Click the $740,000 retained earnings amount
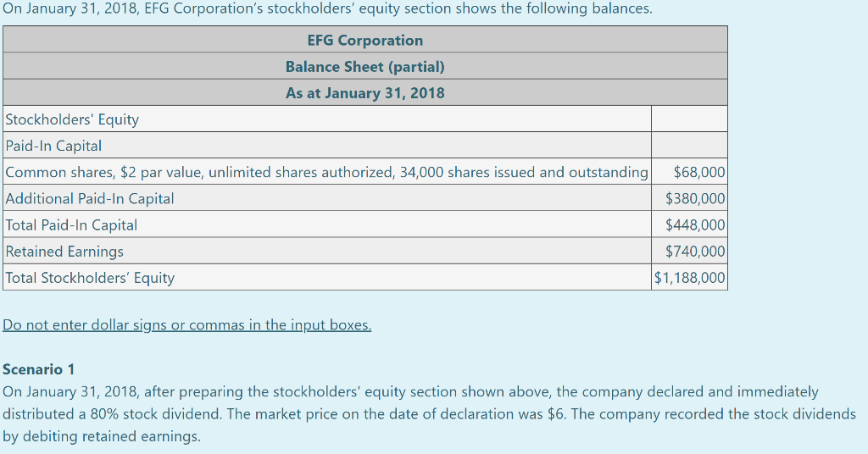The height and width of the screenshot is (454, 868). pos(695,251)
